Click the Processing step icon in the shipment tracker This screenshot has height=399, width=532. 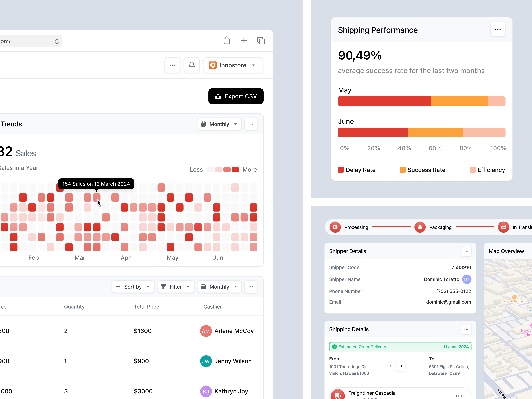coord(335,227)
